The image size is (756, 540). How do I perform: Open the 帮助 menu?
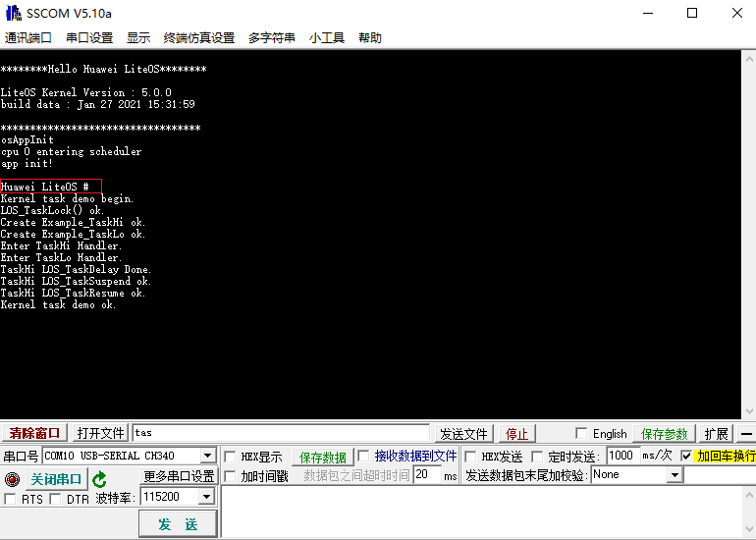(x=370, y=37)
